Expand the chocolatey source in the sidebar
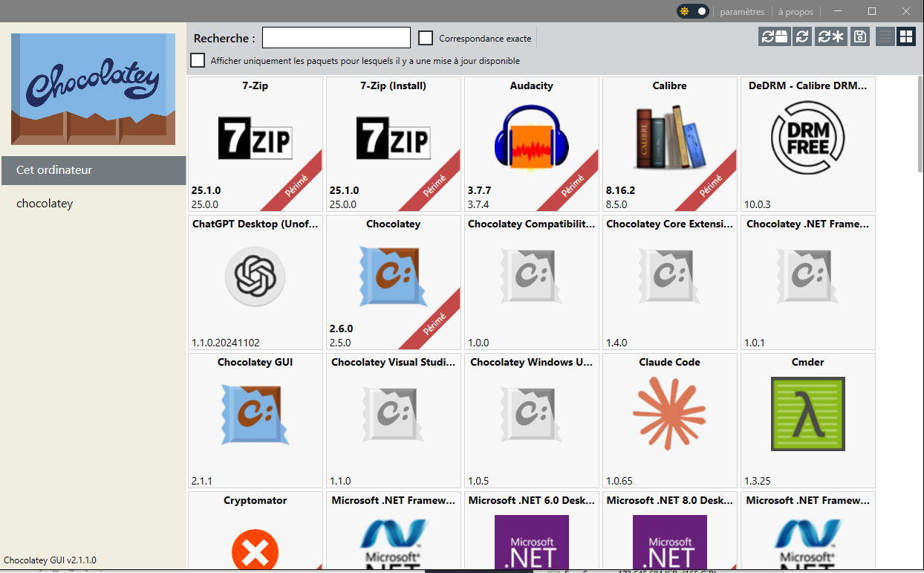The width and height of the screenshot is (924, 573). point(42,203)
